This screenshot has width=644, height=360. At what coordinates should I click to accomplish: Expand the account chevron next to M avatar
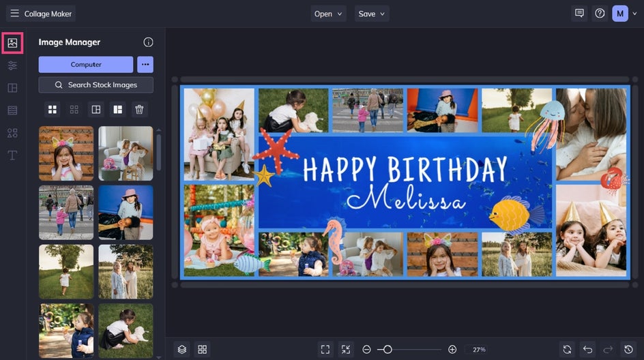click(634, 14)
